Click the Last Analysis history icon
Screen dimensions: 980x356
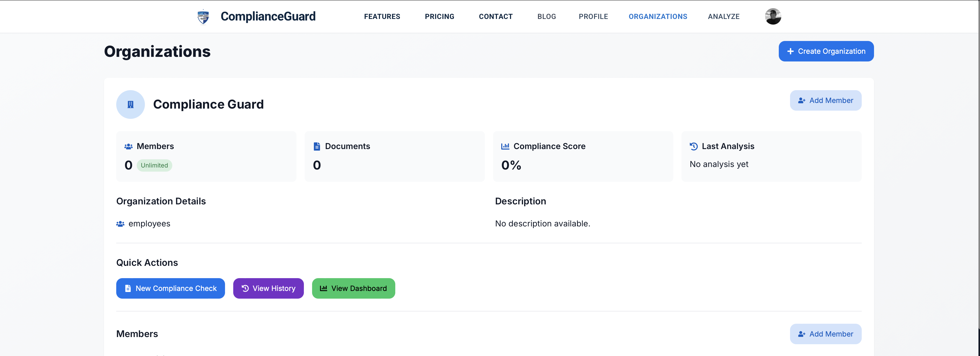(694, 146)
